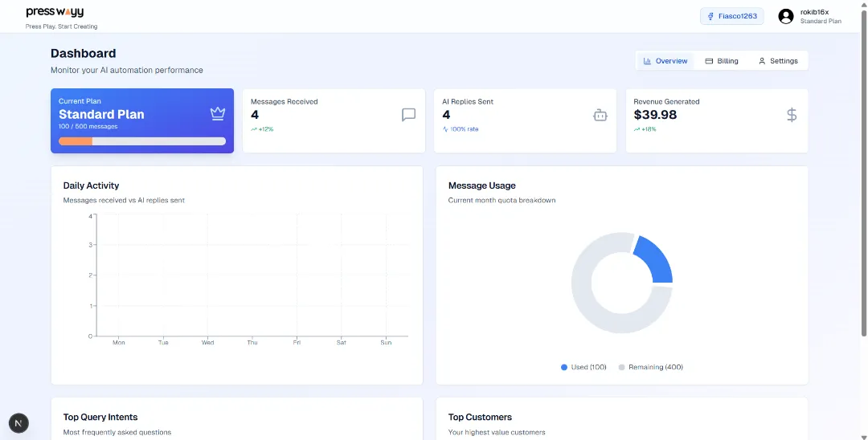
Task: Click the dollar icon on Revenue Generated
Action: [792, 115]
